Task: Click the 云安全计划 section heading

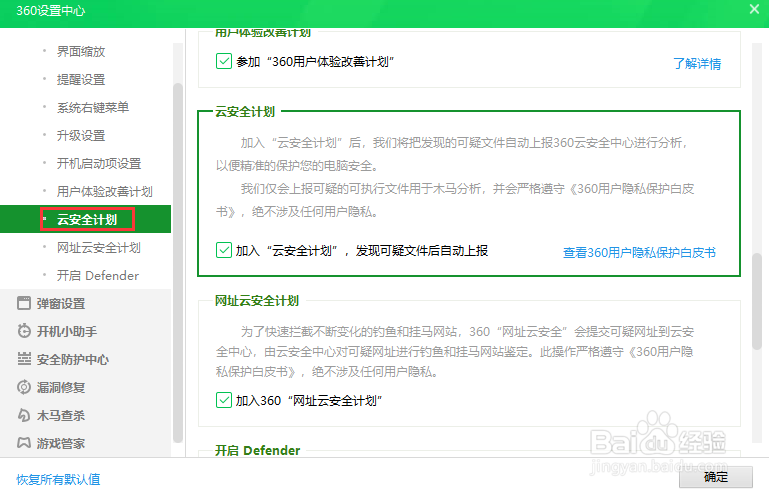Action: click(245, 111)
